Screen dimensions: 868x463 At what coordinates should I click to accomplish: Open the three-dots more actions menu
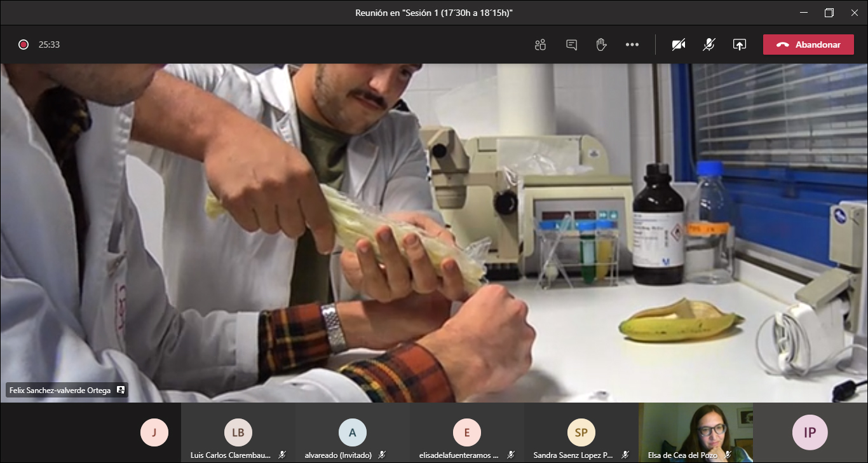point(632,45)
